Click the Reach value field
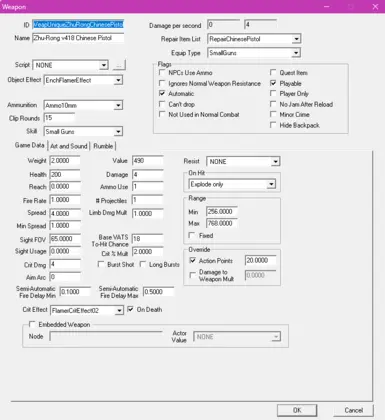The height and width of the screenshot is (420, 385). tap(65, 186)
